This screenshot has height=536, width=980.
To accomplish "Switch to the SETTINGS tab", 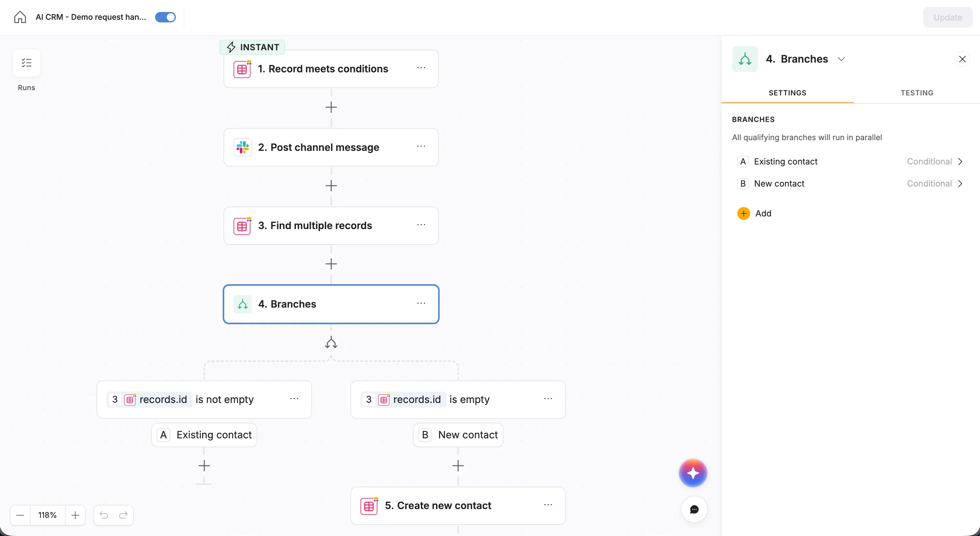I will [788, 92].
